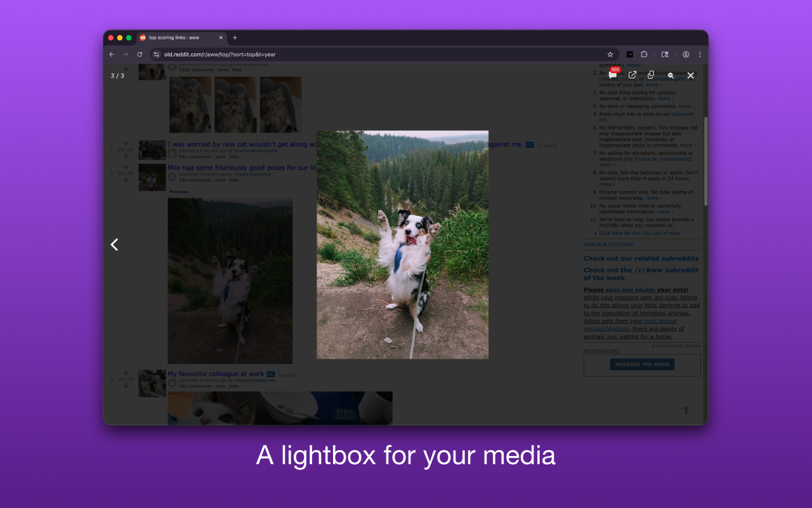Click the scroll-to-top arrow icon
The height and width of the screenshot is (508, 812).
[x=686, y=410]
